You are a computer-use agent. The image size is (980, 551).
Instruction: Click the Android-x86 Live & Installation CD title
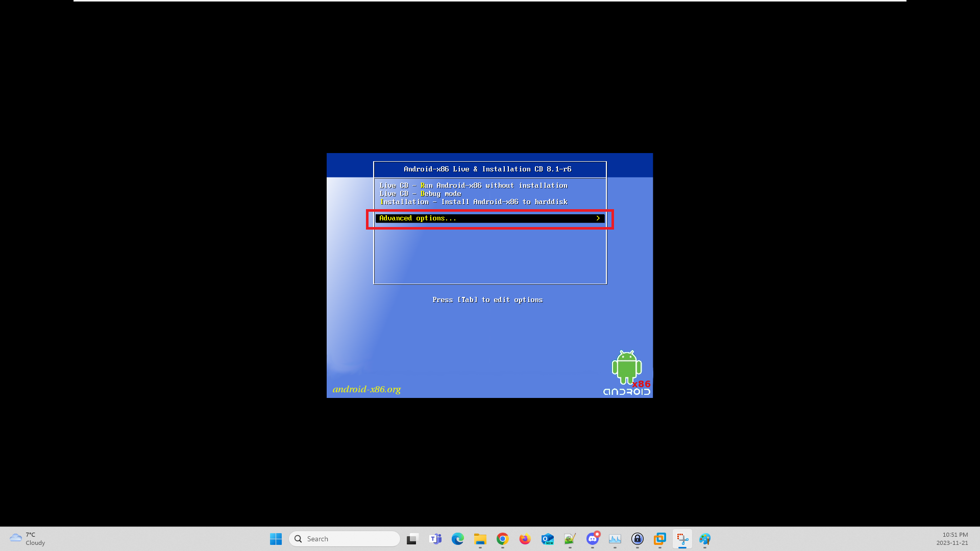point(487,169)
